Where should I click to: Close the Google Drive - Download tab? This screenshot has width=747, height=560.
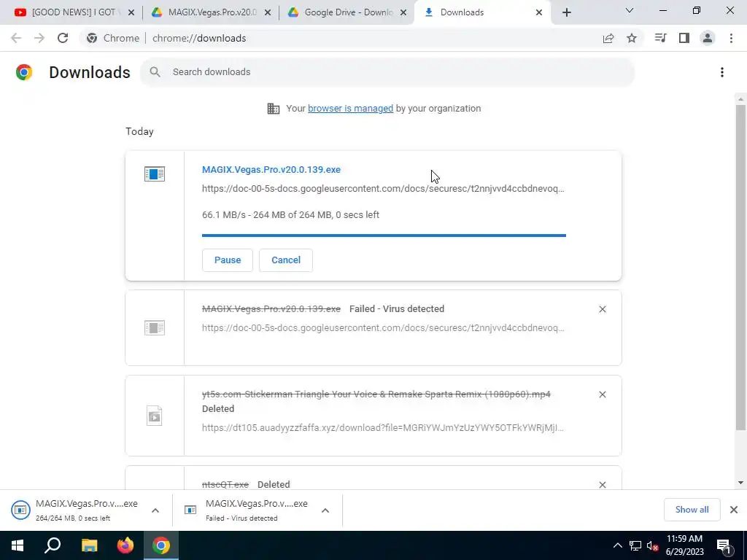403,12
